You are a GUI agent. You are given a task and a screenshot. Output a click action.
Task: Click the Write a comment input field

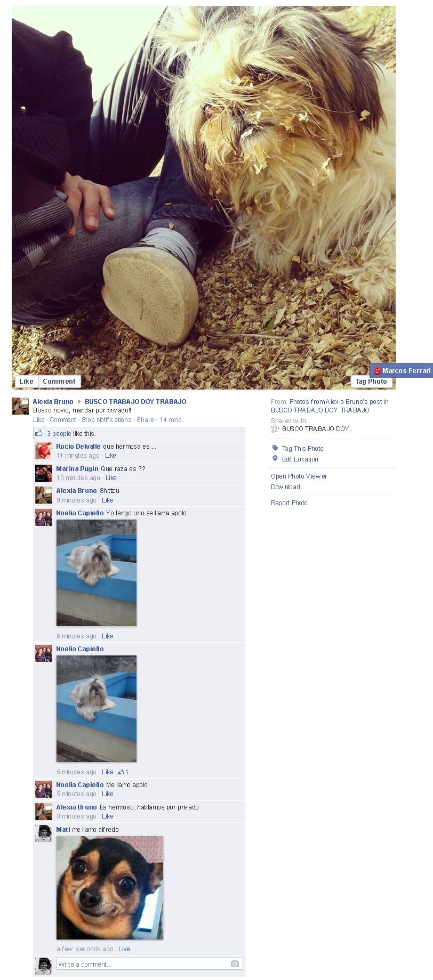(150, 963)
